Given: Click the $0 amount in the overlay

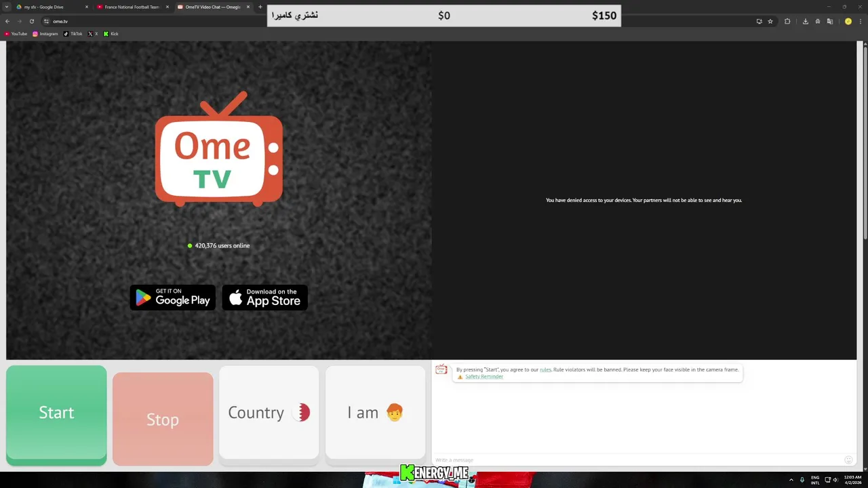Looking at the screenshot, I should 444,16.
